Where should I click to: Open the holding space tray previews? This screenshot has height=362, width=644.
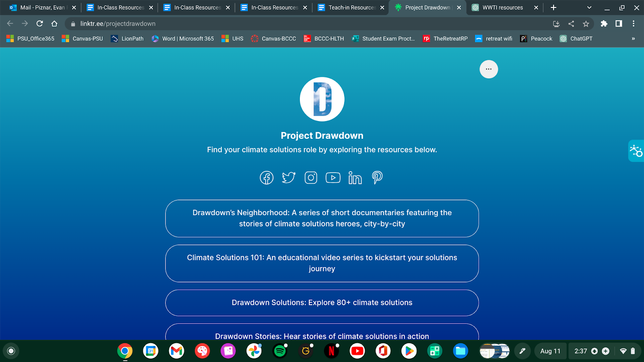tap(495, 351)
